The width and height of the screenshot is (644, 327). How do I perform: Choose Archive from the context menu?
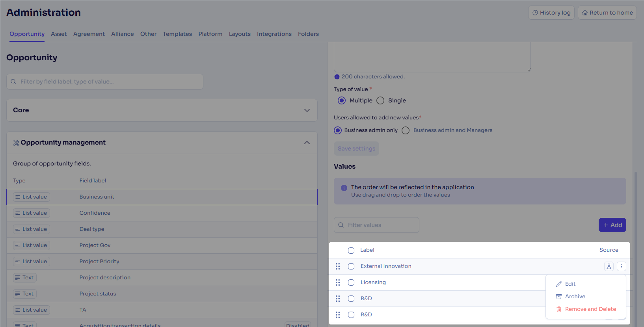[575, 297]
